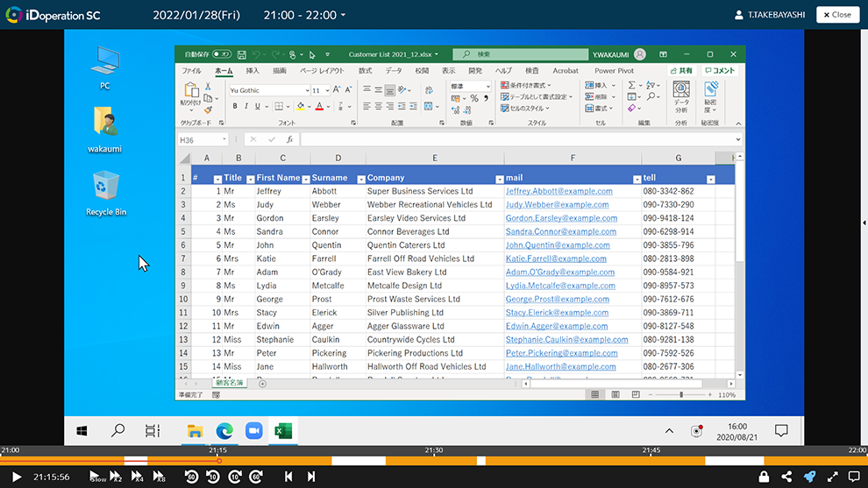Image resolution: width=868 pixels, height=488 pixels.
Task: Enter fullscreen playback mode
Action: [833, 477]
